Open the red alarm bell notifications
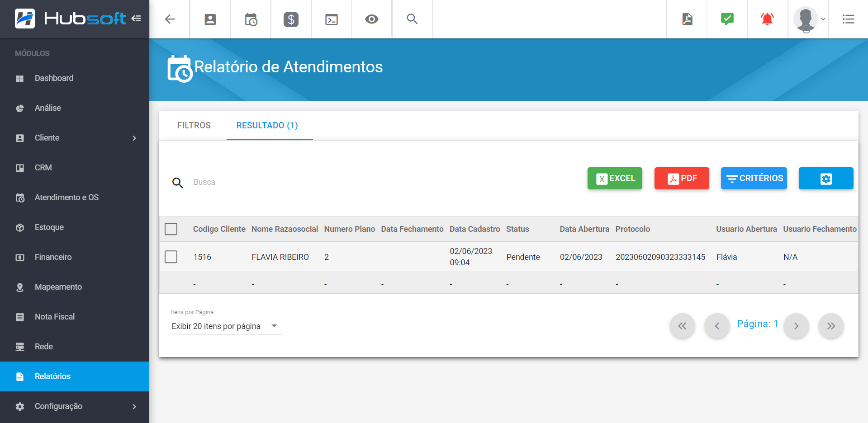This screenshot has width=868, height=423. click(x=767, y=19)
